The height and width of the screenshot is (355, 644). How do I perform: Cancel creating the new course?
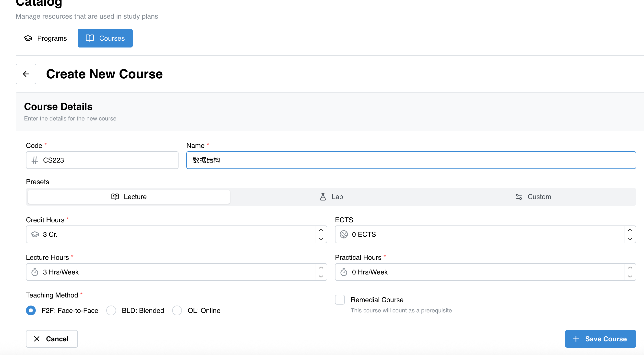pyautogui.click(x=52, y=339)
